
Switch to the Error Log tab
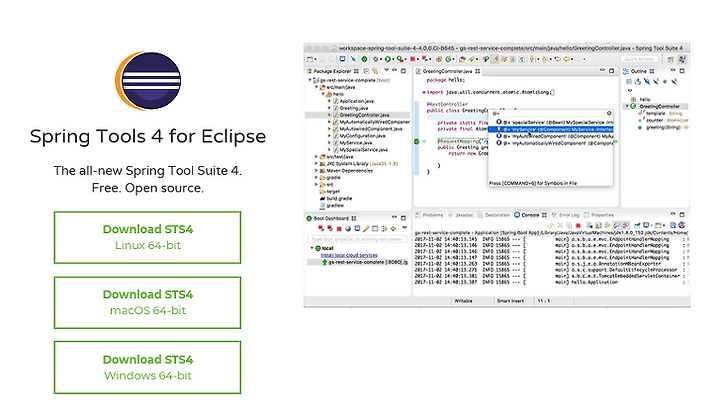click(x=565, y=215)
